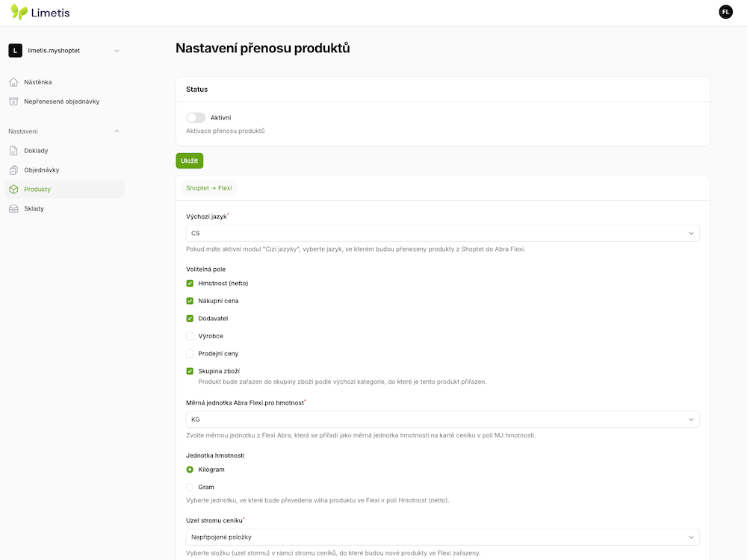Click the Jednotka hmotnosti label
The width and height of the screenshot is (747, 560).
[215, 455]
